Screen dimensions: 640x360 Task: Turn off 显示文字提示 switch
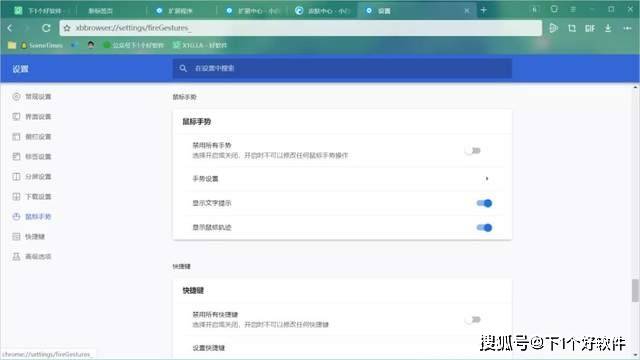[484, 203]
